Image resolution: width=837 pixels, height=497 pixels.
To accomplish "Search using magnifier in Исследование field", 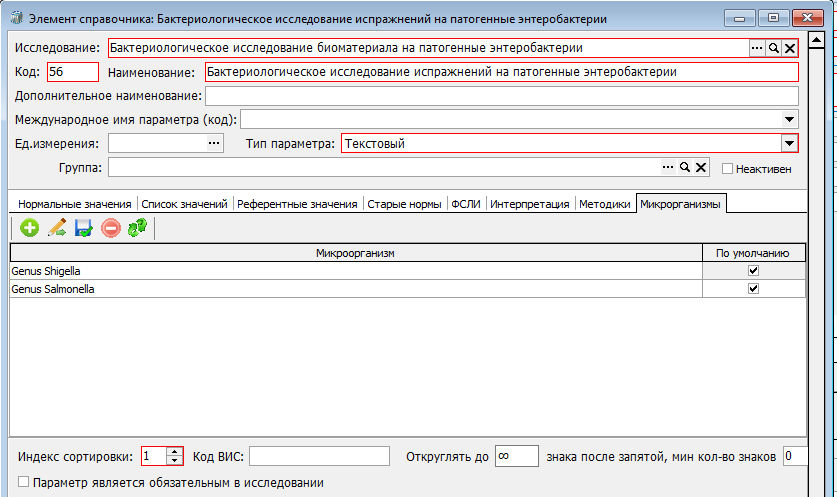I will (773, 48).
